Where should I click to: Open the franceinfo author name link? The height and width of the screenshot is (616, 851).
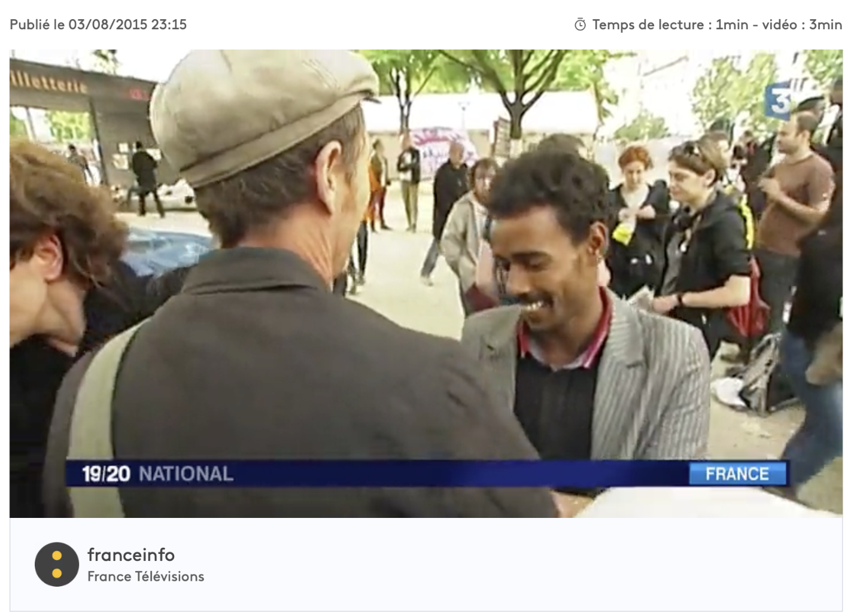pos(131,554)
